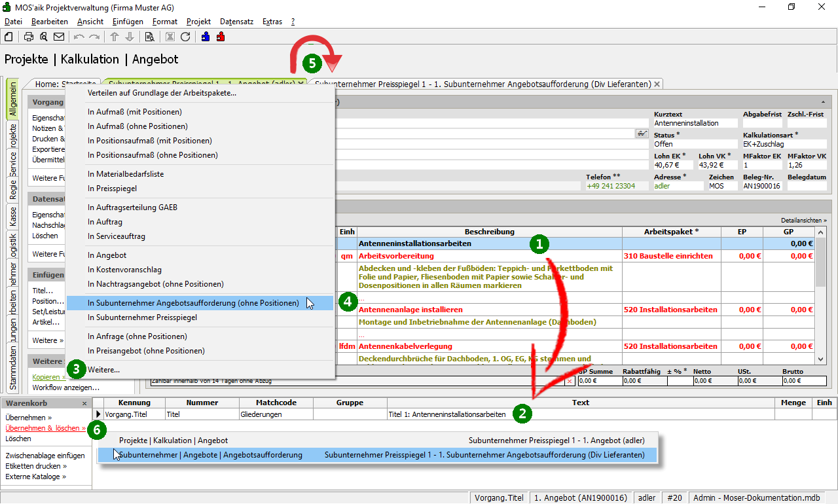Click the printer icon in toolbar
This screenshot has height=504, width=838.
pos(29,37)
